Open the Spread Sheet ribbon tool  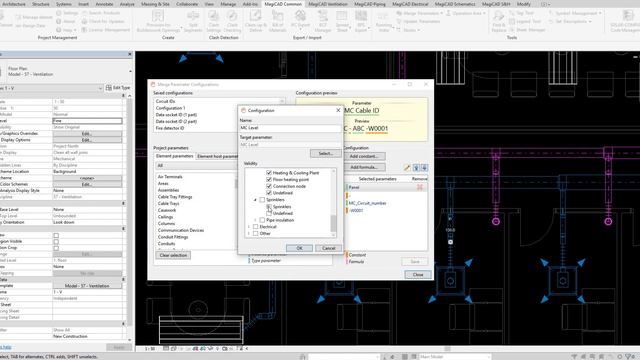tap(342, 21)
